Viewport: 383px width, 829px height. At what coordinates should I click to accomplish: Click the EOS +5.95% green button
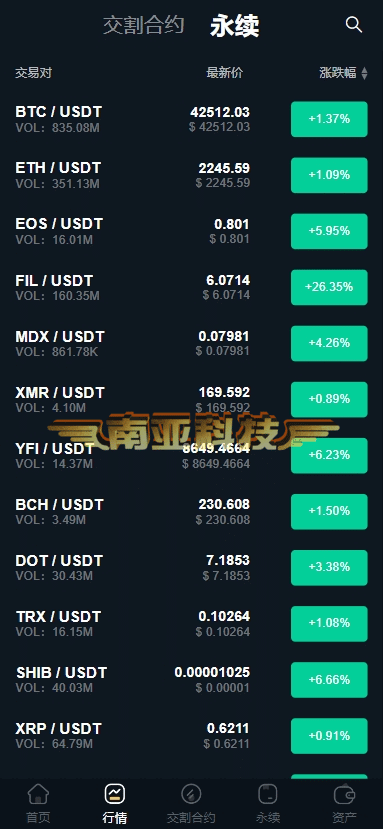click(x=329, y=231)
